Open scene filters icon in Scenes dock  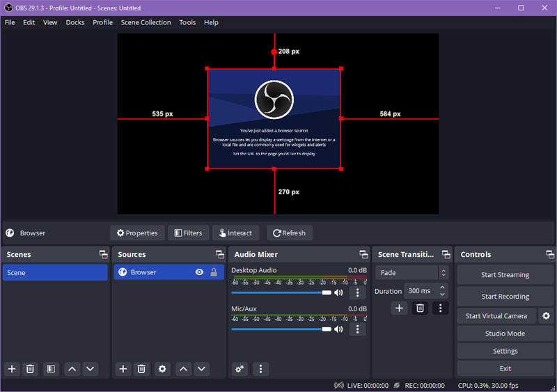coord(51,369)
